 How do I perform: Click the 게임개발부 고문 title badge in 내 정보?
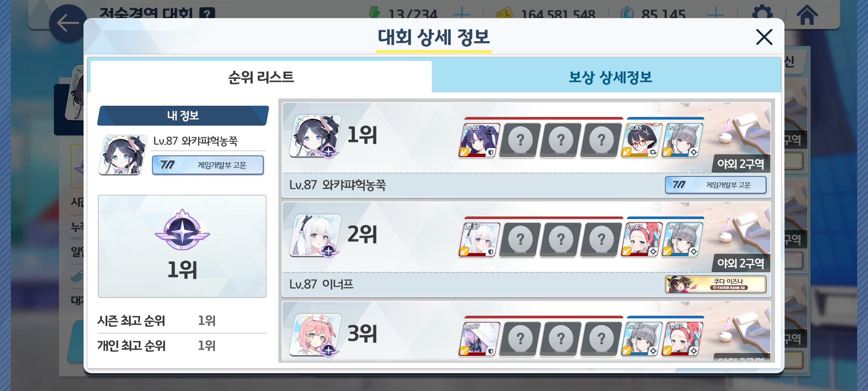click(x=208, y=165)
